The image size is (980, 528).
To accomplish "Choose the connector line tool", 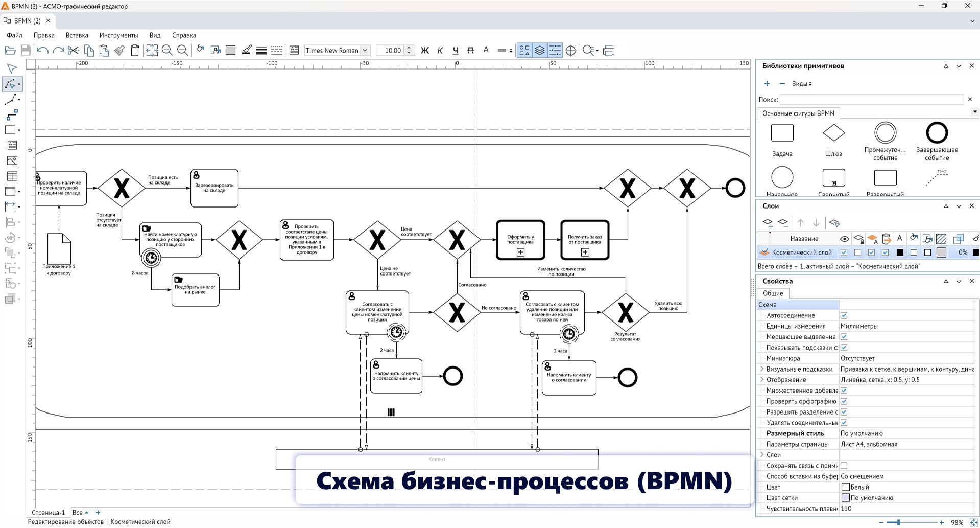I will tap(12, 114).
